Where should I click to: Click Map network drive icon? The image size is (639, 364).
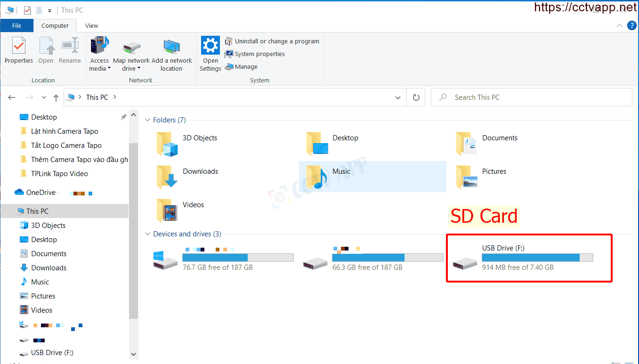[x=131, y=53]
